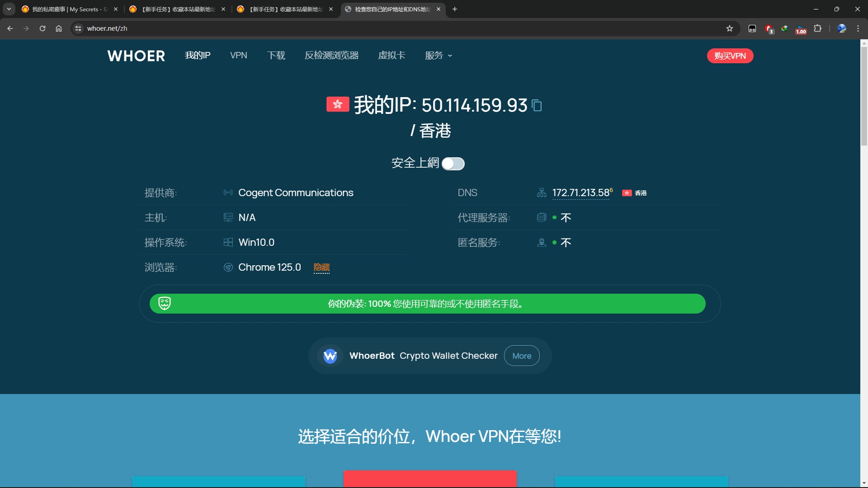This screenshot has width=868, height=488.
Task: Click the Windows icon next to Win10.0
Action: [x=228, y=243]
